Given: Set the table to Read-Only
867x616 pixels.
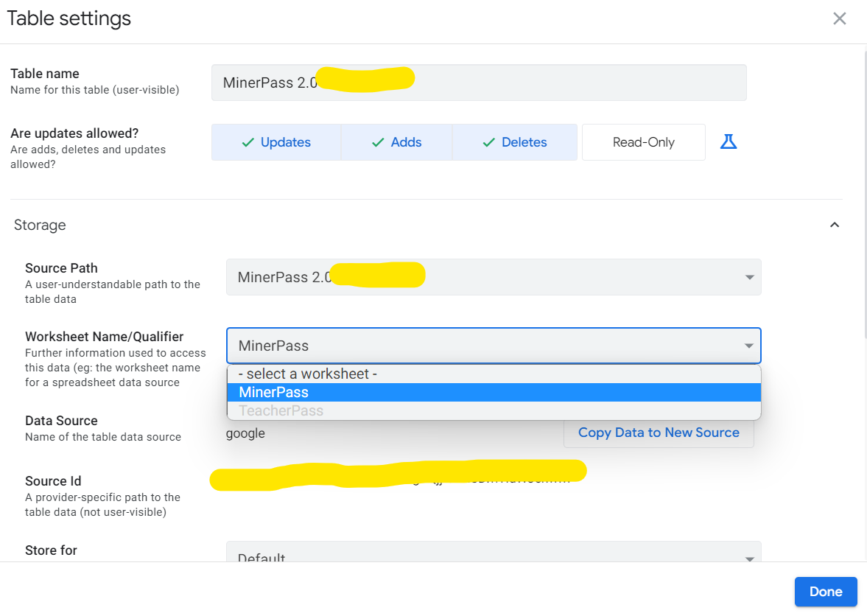Looking at the screenshot, I should (643, 142).
